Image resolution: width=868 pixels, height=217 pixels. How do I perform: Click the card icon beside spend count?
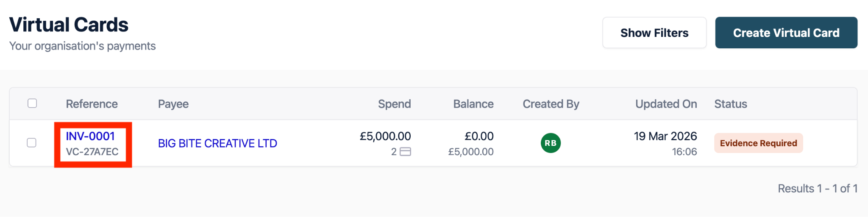[x=406, y=152]
